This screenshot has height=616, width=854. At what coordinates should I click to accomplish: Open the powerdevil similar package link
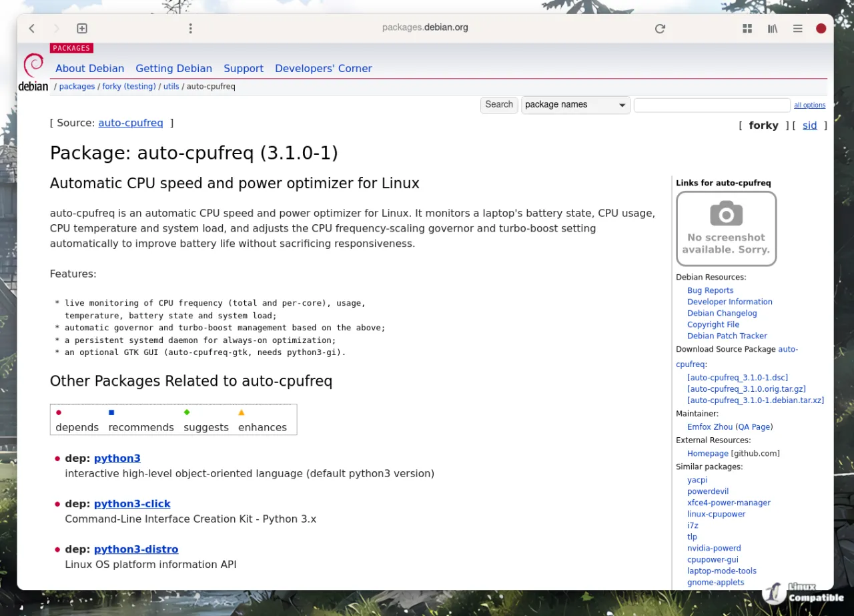pos(707,492)
